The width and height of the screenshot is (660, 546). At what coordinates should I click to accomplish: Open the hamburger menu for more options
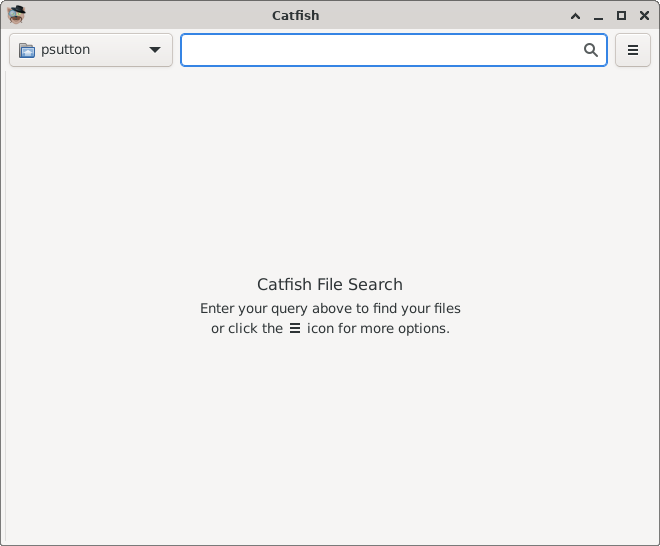tap(633, 50)
